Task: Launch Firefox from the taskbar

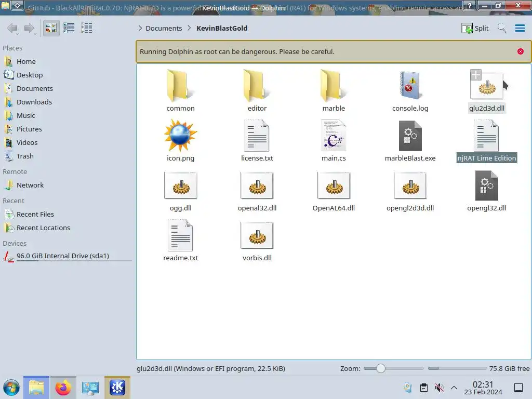Action: 63,388
